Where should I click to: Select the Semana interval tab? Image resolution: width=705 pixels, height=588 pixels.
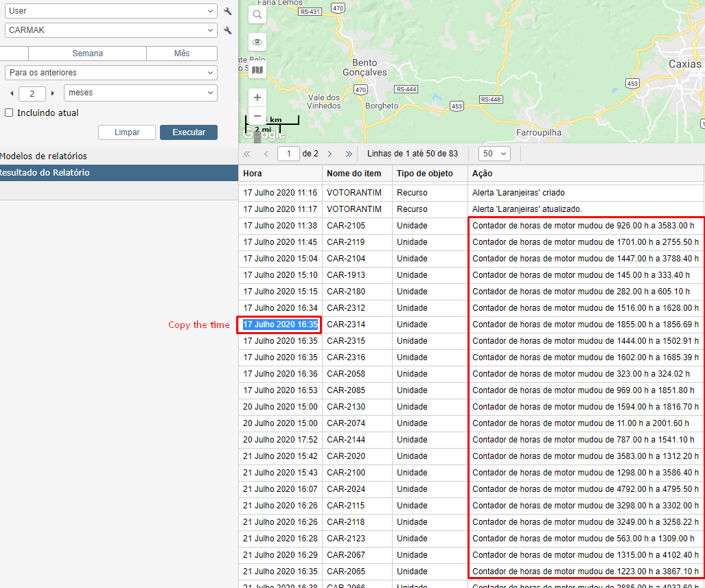click(87, 54)
